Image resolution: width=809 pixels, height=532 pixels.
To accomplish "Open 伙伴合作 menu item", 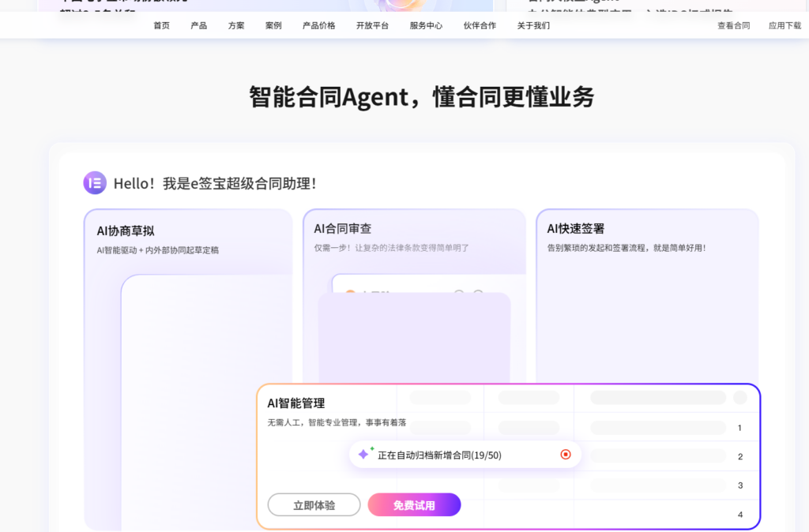I will pos(480,25).
